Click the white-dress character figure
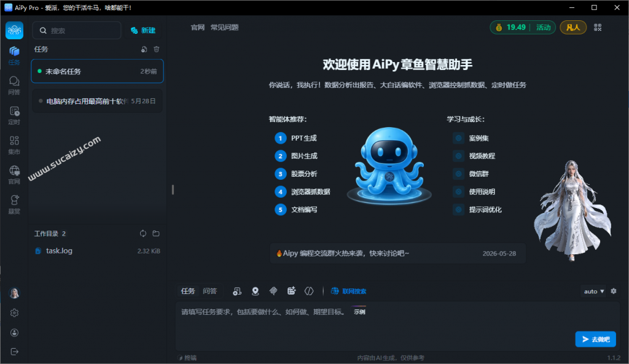 click(572, 210)
